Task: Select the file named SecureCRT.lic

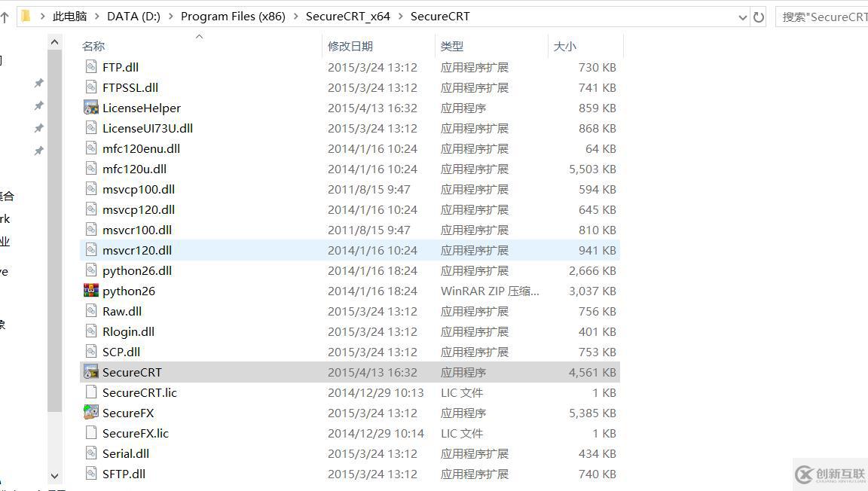Action: pyautogui.click(x=139, y=392)
